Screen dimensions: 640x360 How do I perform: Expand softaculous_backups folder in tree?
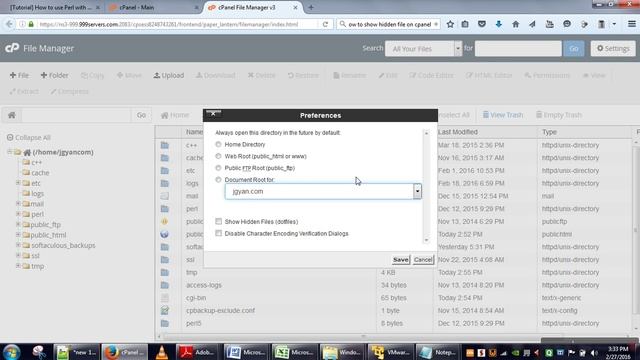click(18, 245)
